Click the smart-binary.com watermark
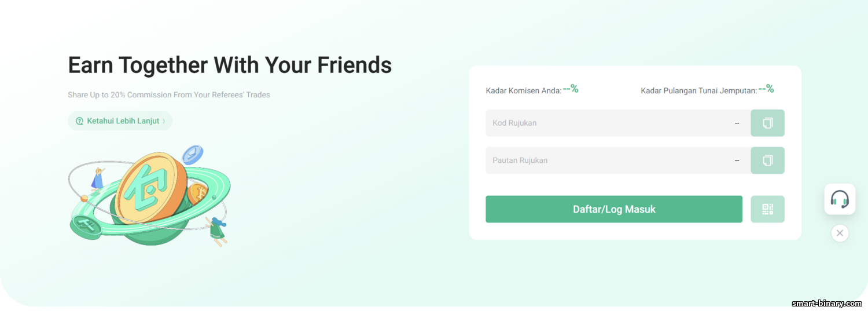 coord(826,304)
